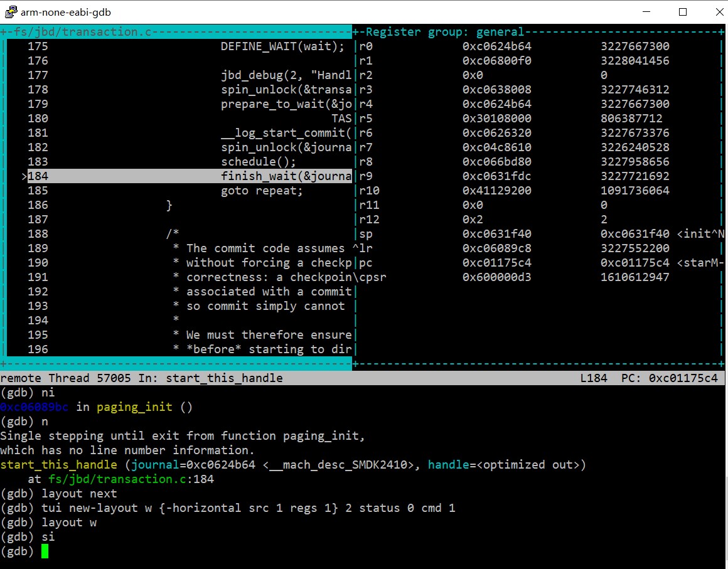Click the green cursor at gdb prompt
Viewport: 728px width, 569px height.
(x=45, y=551)
